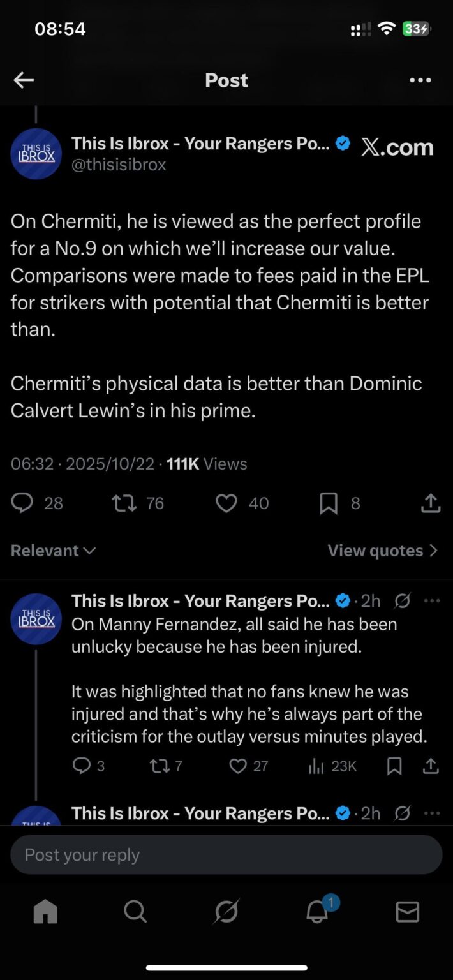Share the post via the share icon
This screenshot has width=453, height=980.
(431, 503)
